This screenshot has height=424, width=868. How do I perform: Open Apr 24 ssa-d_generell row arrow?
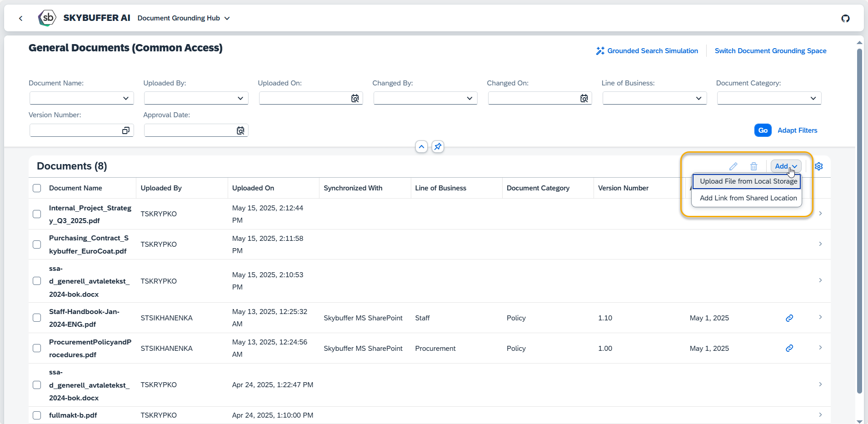point(820,384)
